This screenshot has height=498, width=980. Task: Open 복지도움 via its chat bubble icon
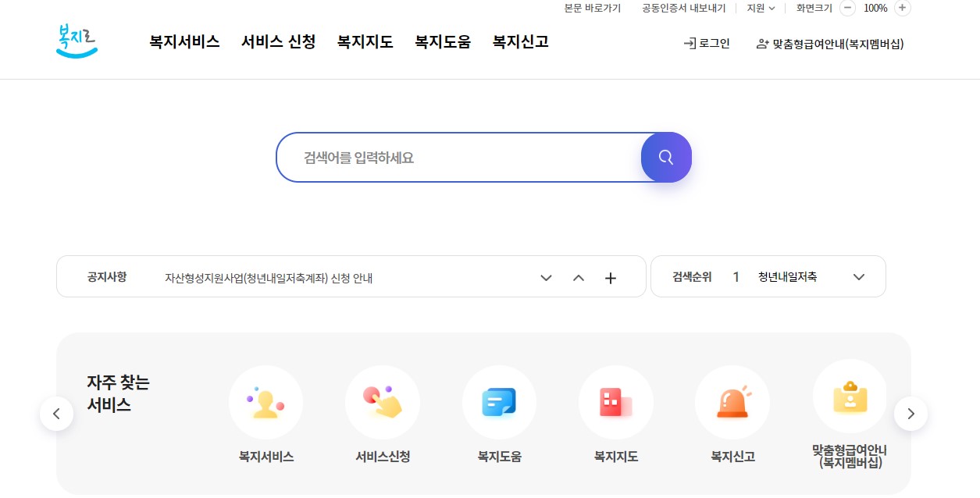coord(499,402)
